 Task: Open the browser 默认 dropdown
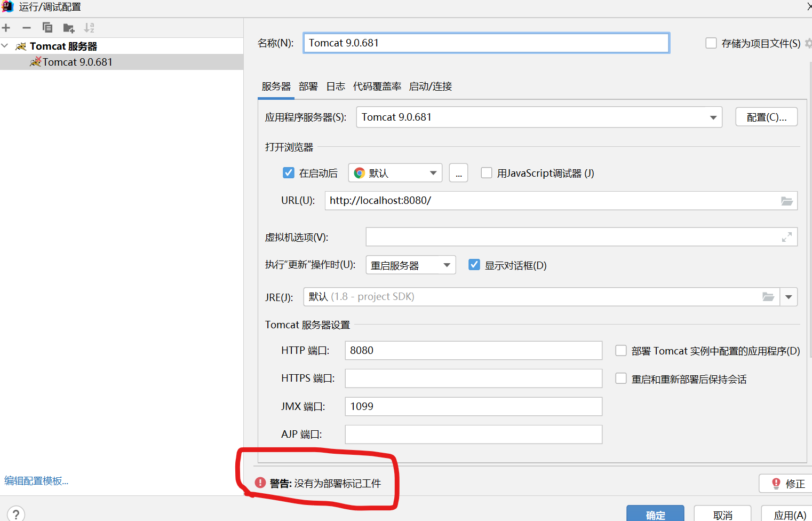pos(395,173)
